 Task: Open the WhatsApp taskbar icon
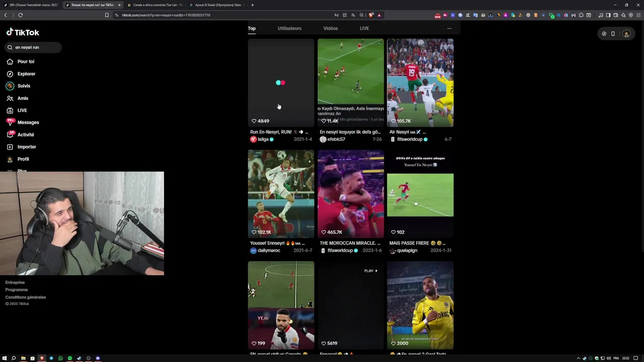(60, 358)
